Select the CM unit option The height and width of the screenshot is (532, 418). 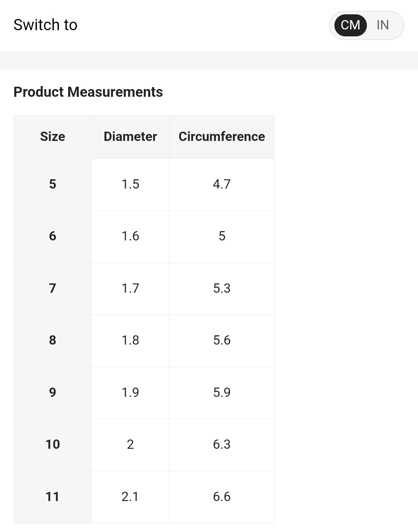coord(351,25)
